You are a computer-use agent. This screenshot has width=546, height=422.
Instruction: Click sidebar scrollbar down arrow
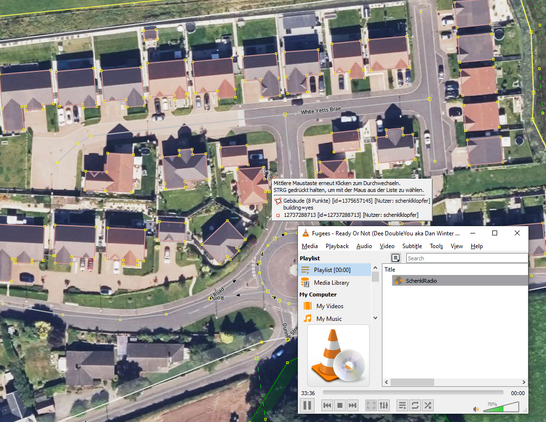(x=375, y=318)
